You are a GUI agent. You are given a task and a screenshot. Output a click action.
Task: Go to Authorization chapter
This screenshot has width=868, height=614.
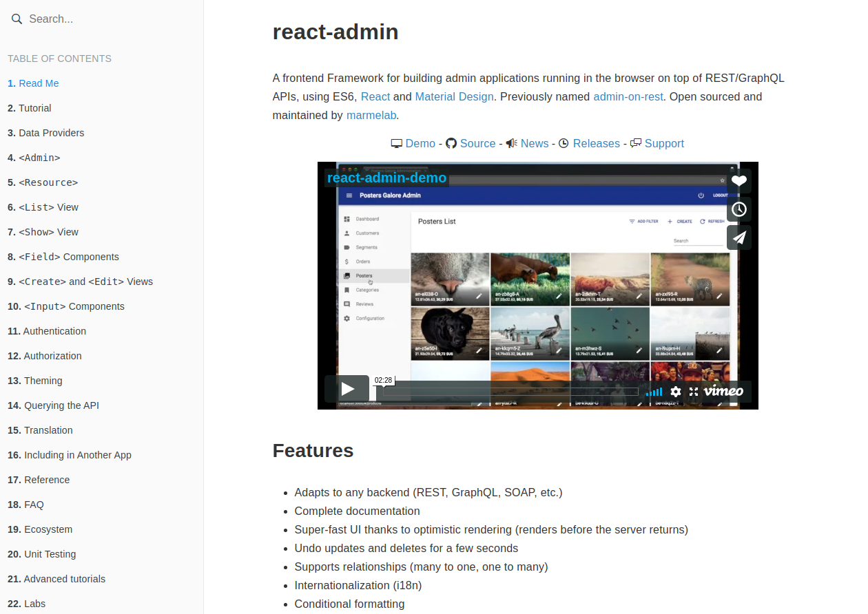click(x=45, y=356)
